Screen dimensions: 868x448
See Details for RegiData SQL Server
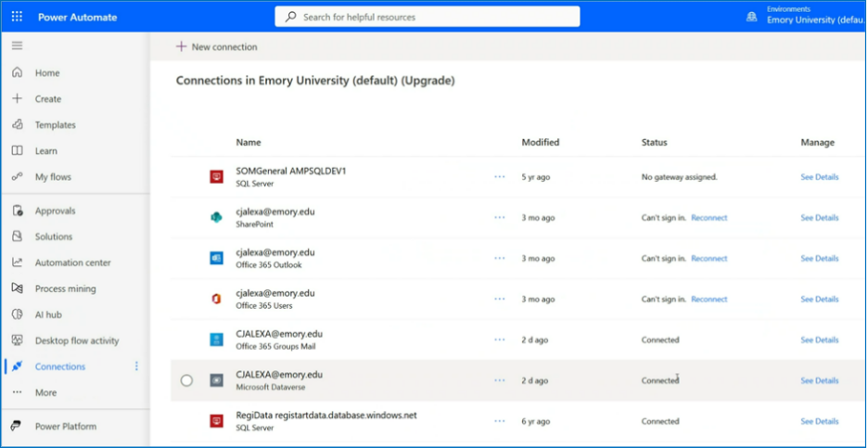(819, 421)
